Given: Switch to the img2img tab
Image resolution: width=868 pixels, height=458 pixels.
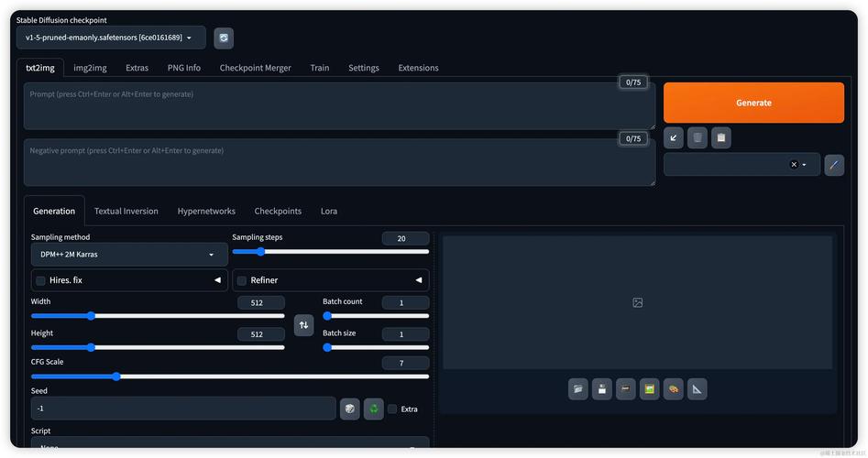Looking at the screenshot, I should (90, 68).
